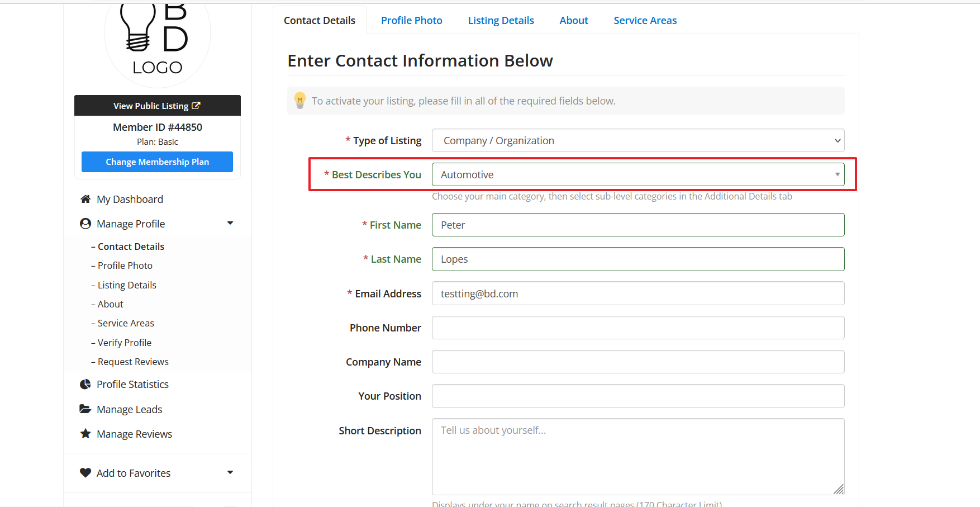Select Listing Details in sidebar
Image resolution: width=980 pixels, height=507 pixels.
point(127,285)
